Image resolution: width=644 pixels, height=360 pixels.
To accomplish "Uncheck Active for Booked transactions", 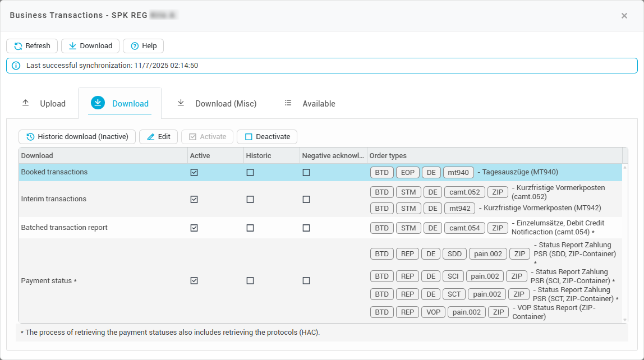I will (x=194, y=173).
